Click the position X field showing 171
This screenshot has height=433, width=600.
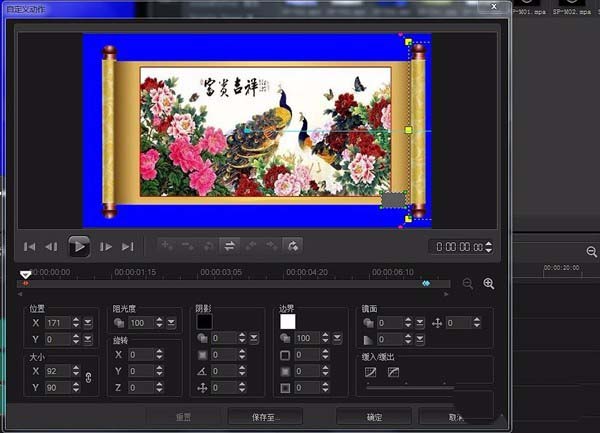click(x=58, y=323)
